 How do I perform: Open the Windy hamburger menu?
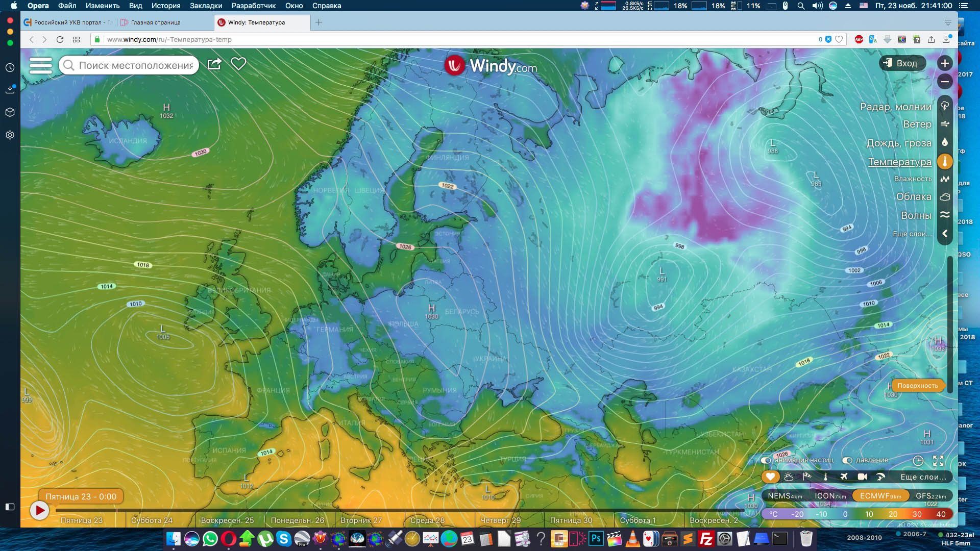[x=41, y=65]
